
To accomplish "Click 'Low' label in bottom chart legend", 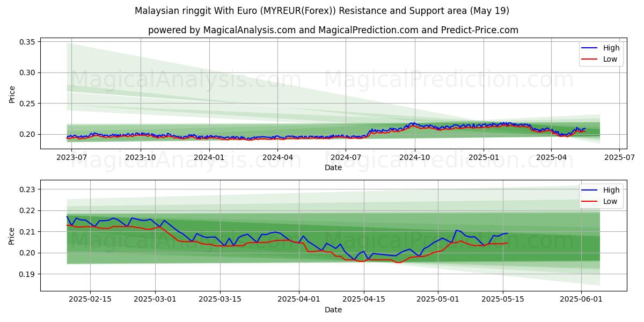I will 610,201.
